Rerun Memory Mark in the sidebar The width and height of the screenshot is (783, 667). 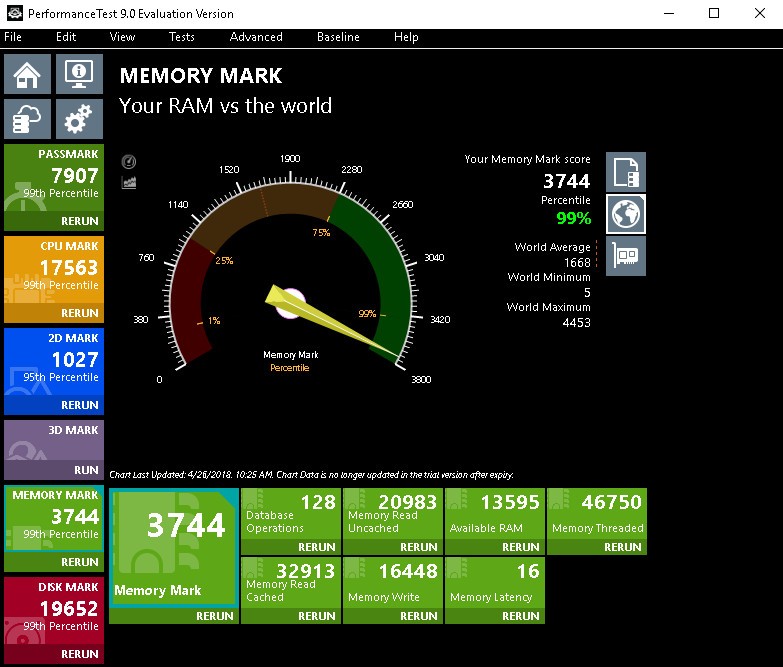(79, 562)
